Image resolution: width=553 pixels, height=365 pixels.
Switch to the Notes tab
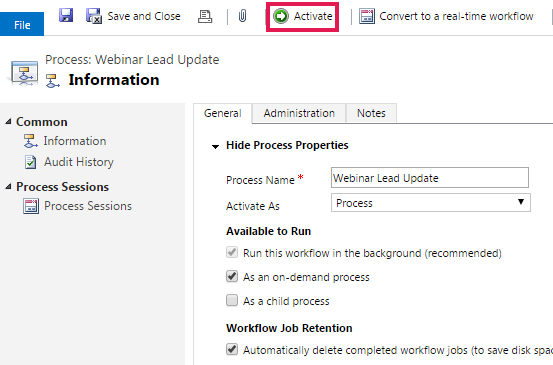pyautogui.click(x=371, y=113)
